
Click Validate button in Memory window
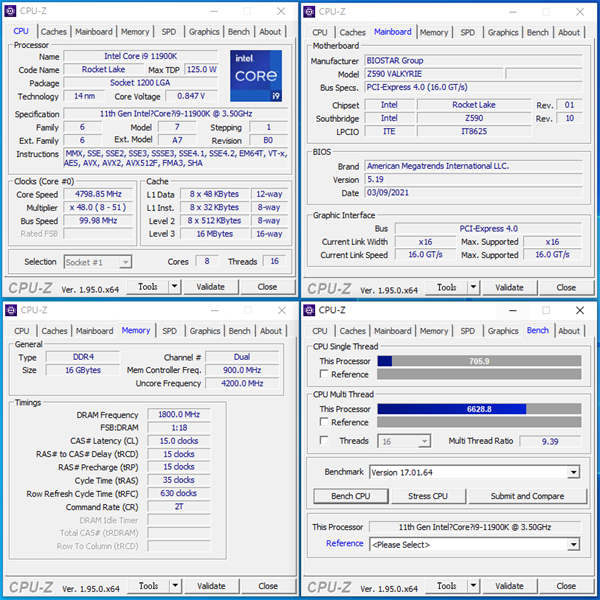211,586
